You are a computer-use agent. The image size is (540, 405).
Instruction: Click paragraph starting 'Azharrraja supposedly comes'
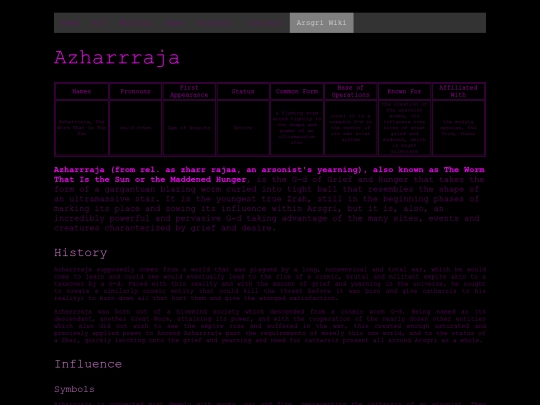pyautogui.click(x=270, y=284)
